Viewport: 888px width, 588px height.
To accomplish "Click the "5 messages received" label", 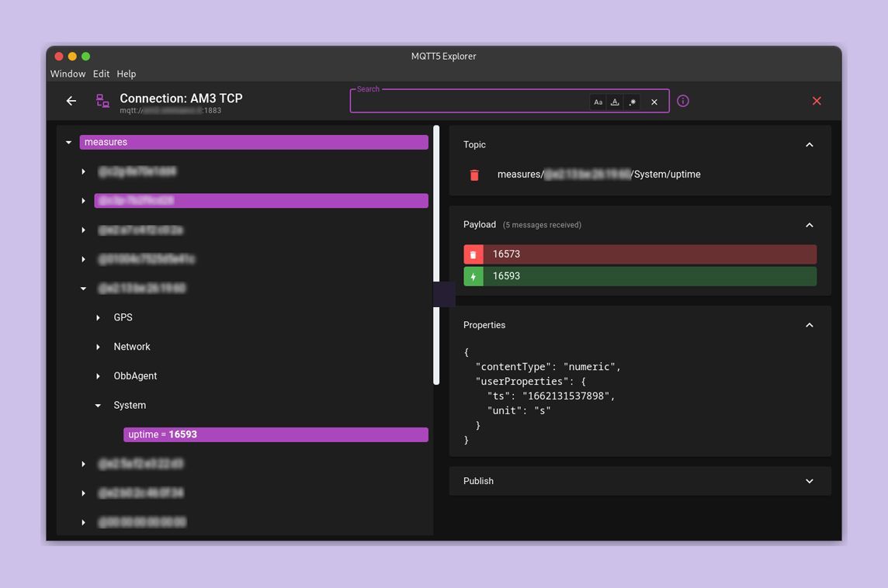I will (x=542, y=225).
